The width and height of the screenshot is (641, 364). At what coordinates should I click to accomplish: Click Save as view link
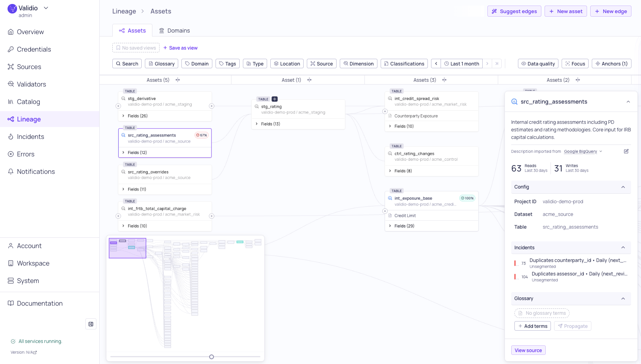click(181, 48)
